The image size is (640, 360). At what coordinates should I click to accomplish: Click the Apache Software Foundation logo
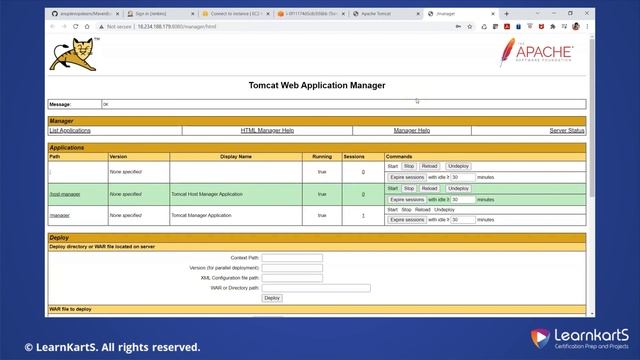537,52
